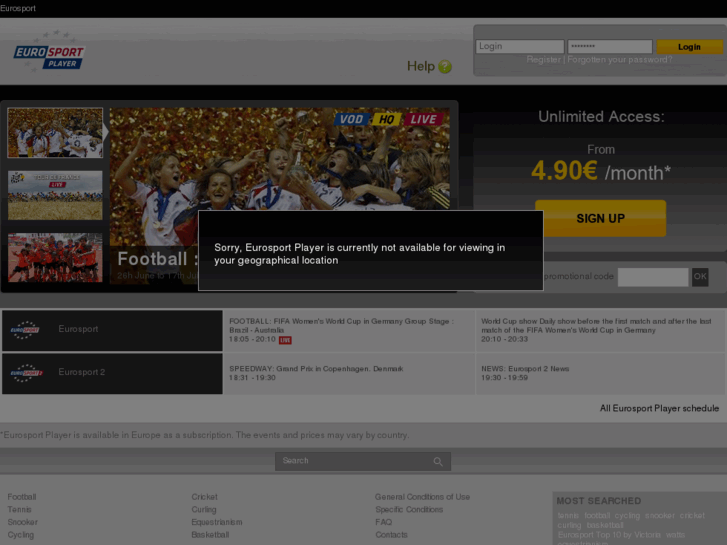Select the Eurosport channel row
This screenshot has height=545, width=727.
pyautogui.click(x=112, y=330)
